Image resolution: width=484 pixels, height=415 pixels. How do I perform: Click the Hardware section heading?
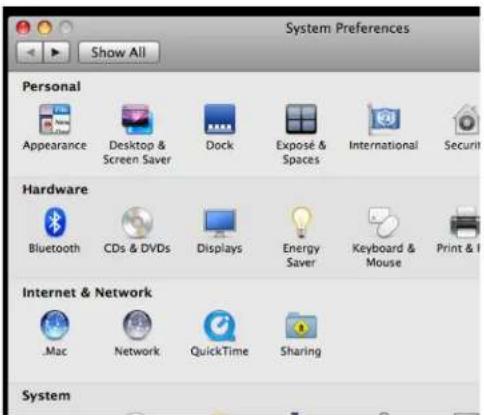click(55, 189)
